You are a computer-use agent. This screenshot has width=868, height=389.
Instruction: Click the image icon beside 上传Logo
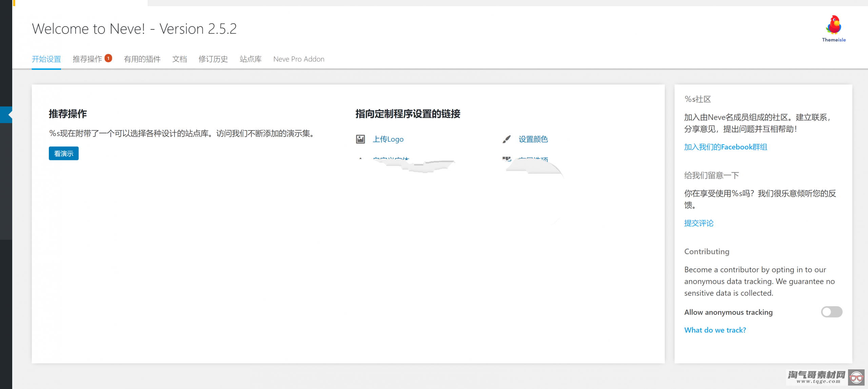tap(360, 139)
